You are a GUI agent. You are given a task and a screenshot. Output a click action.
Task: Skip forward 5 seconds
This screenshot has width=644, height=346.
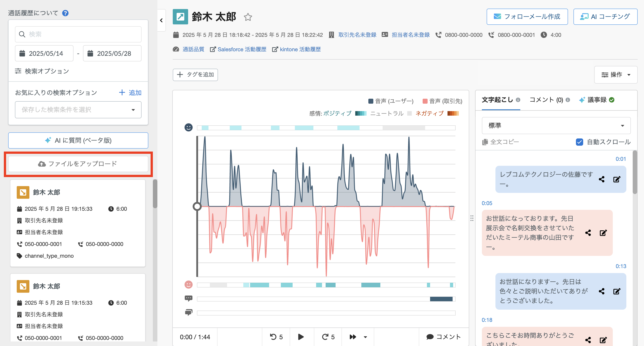coord(328,337)
